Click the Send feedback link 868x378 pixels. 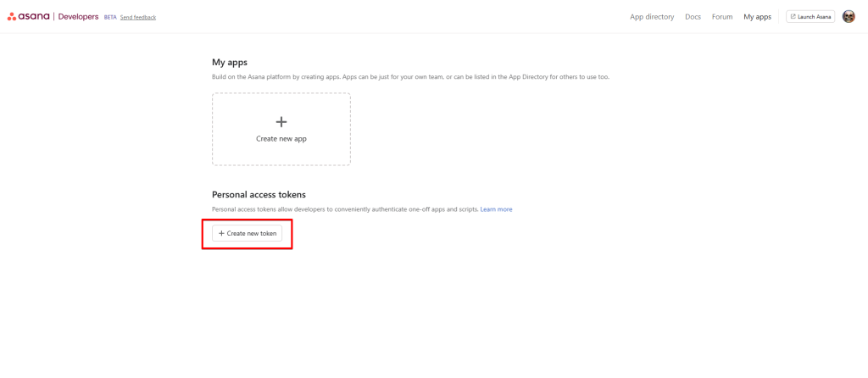[138, 17]
